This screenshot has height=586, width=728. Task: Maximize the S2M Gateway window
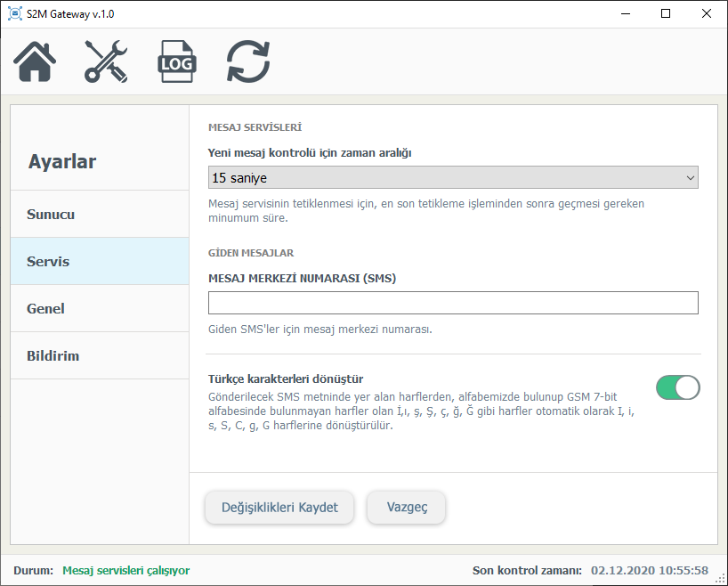point(665,14)
